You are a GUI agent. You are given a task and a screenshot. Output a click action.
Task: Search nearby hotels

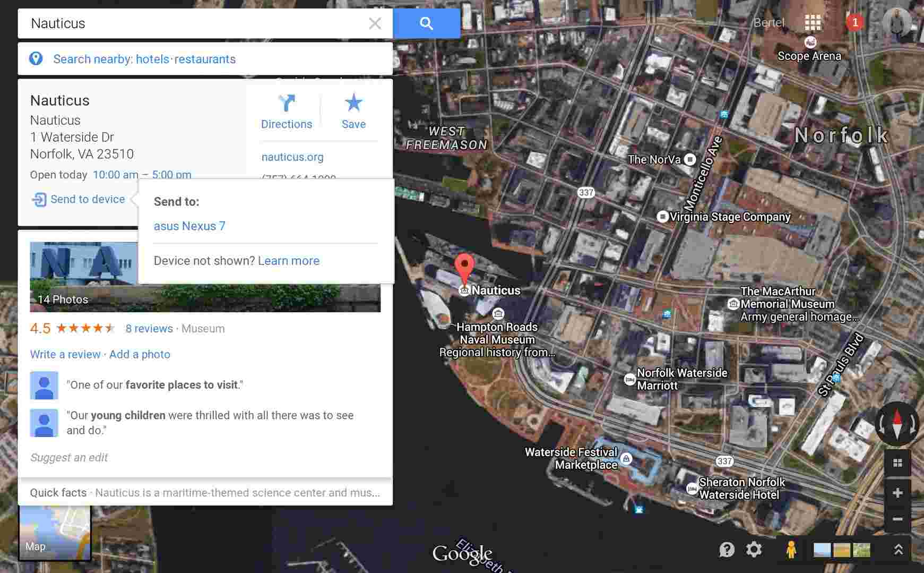point(152,59)
